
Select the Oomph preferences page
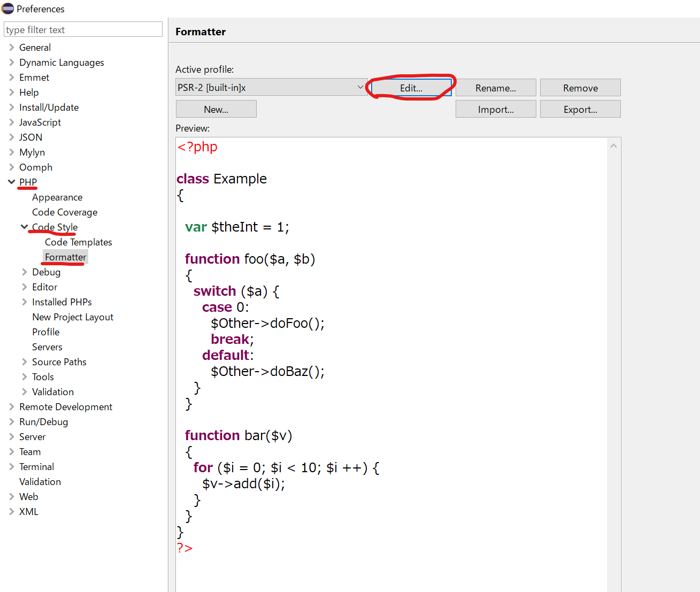click(36, 167)
